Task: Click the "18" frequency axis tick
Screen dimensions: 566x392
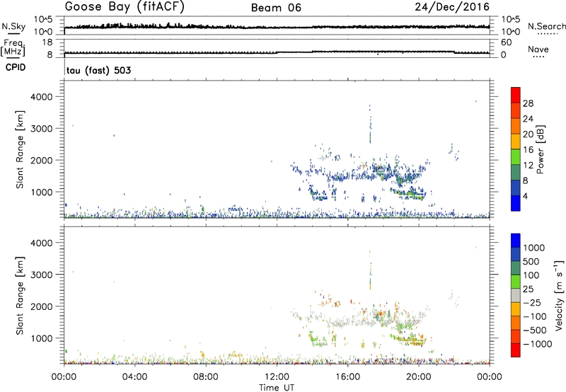Action: pyautogui.click(x=47, y=42)
